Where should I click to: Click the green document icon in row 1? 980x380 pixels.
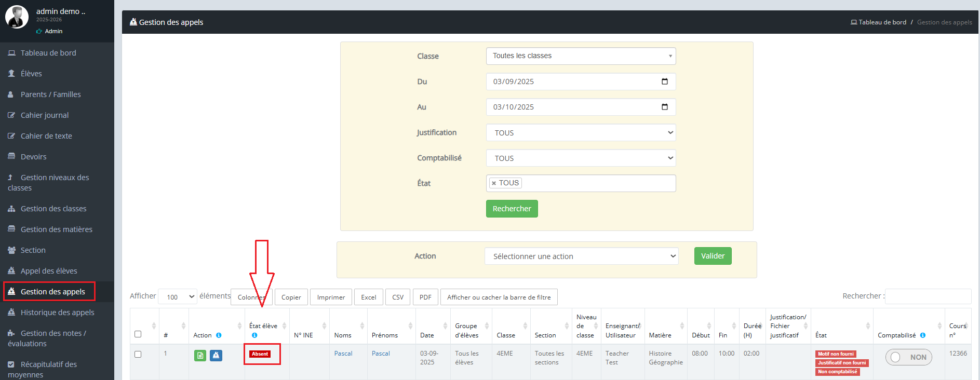pyautogui.click(x=200, y=356)
